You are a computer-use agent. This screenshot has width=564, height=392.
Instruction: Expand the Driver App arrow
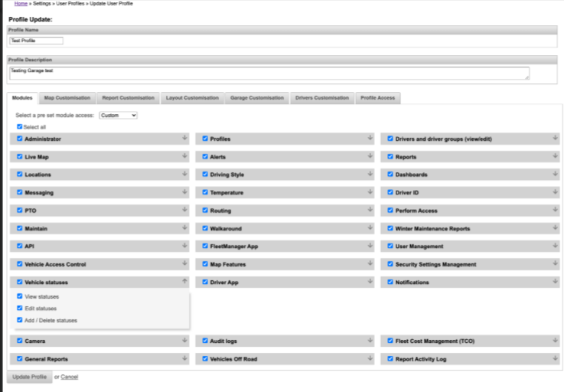pyautogui.click(x=370, y=282)
